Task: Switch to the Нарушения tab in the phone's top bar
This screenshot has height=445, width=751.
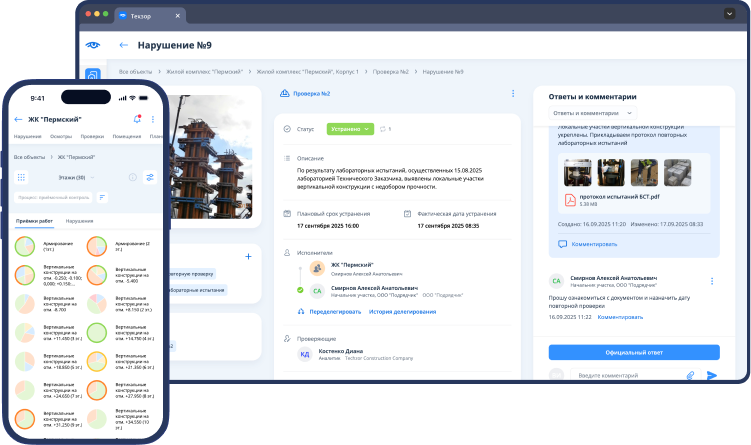Action: tap(28, 137)
